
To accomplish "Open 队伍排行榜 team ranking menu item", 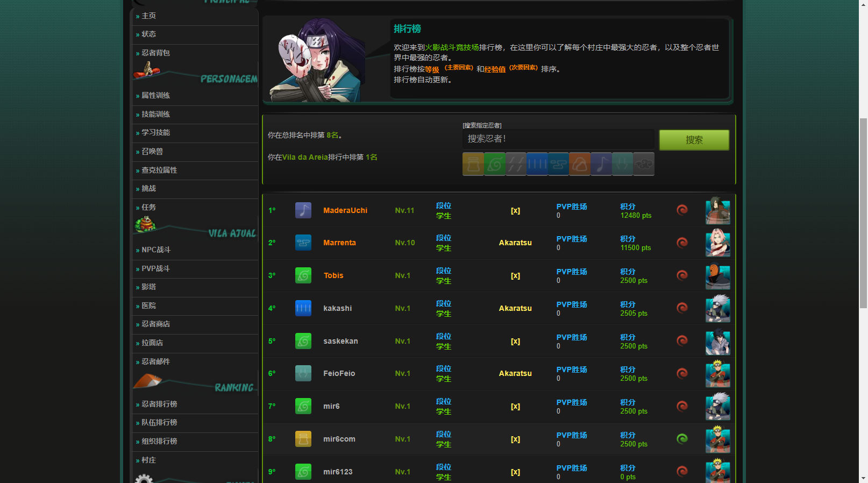I will pyautogui.click(x=159, y=423).
